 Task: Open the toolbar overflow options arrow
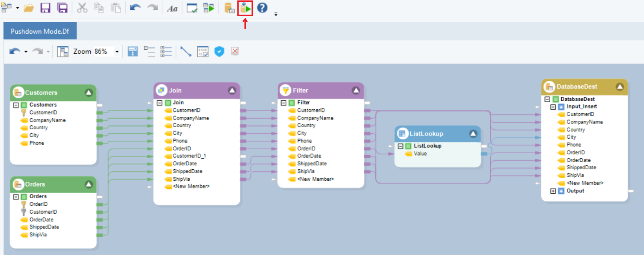[276, 14]
